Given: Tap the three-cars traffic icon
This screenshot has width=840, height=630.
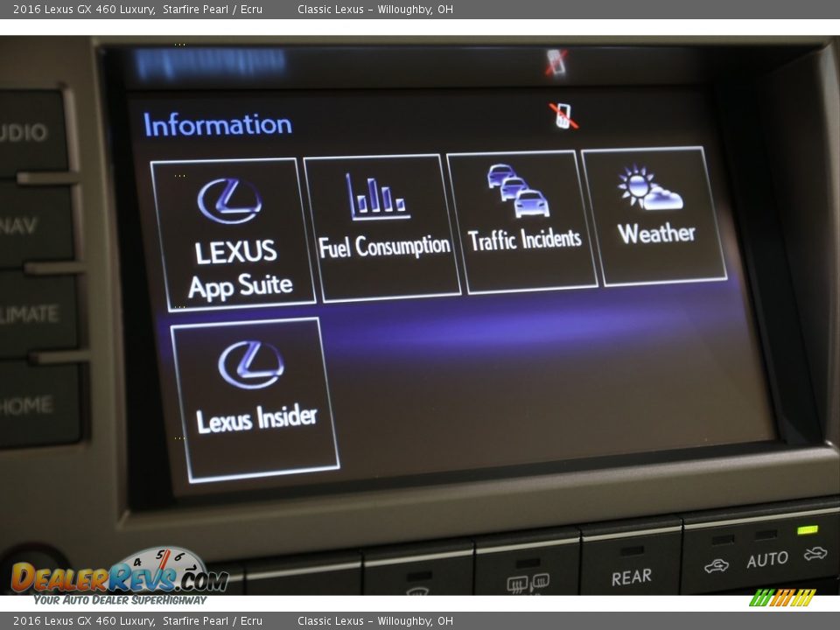Looking at the screenshot, I should click(x=518, y=190).
